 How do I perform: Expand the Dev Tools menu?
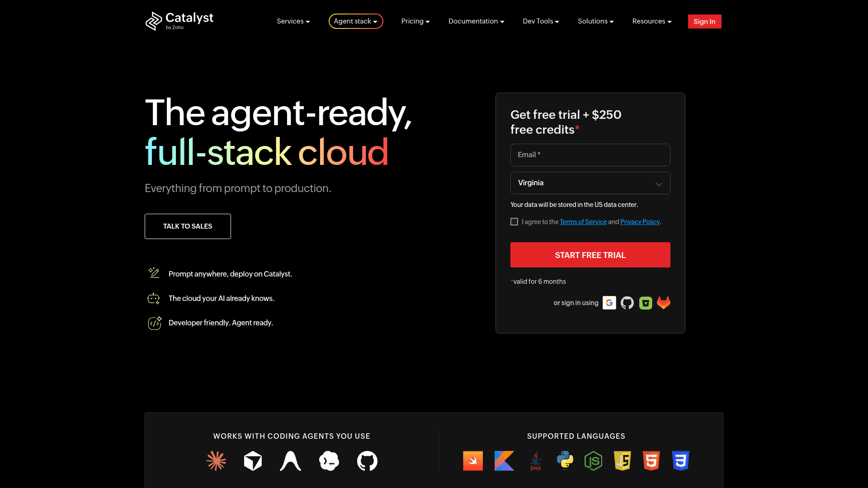(541, 21)
